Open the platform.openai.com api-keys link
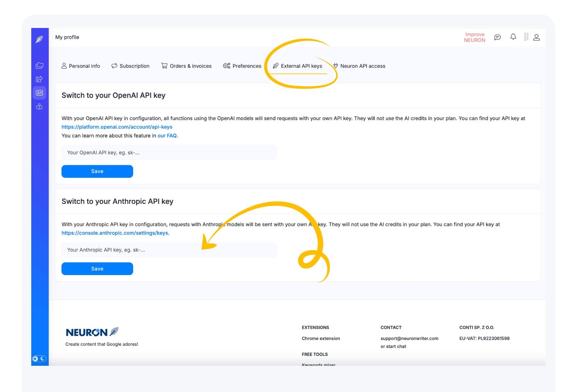This screenshot has width=574, height=392. click(117, 127)
